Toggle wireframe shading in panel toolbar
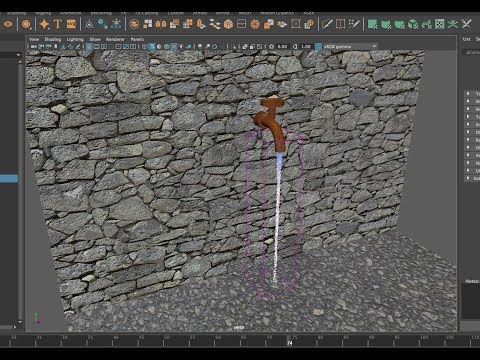 coord(145,47)
